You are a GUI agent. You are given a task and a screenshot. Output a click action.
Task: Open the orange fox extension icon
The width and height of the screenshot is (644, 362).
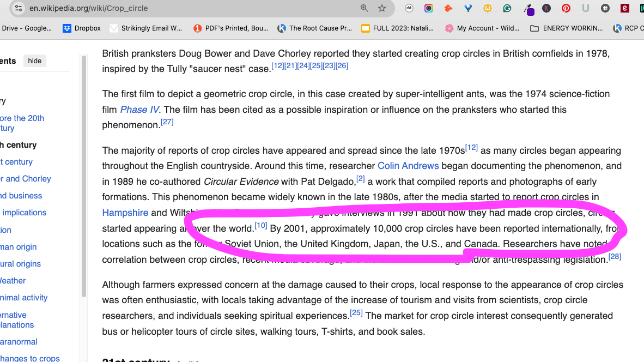point(448,8)
